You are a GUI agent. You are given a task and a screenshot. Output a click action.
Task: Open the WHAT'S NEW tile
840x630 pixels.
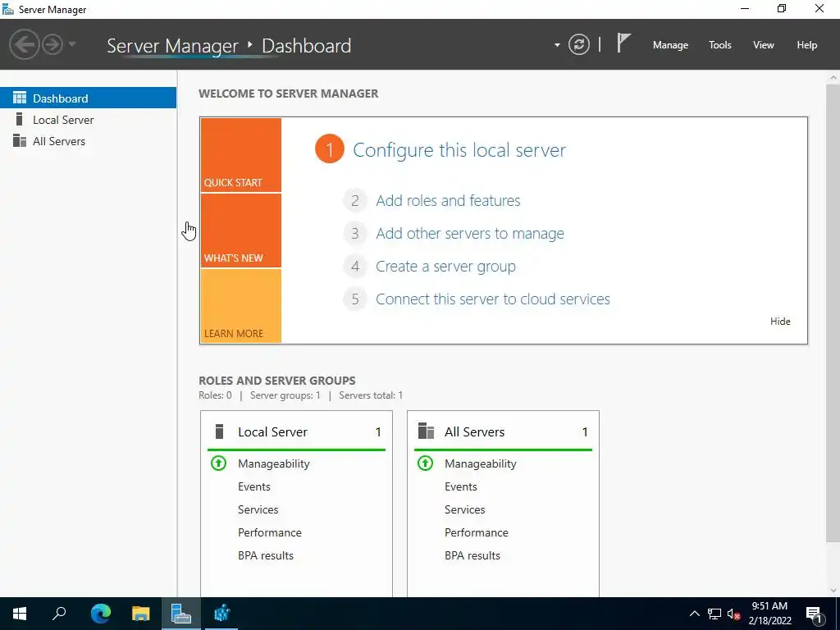(241, 231)
